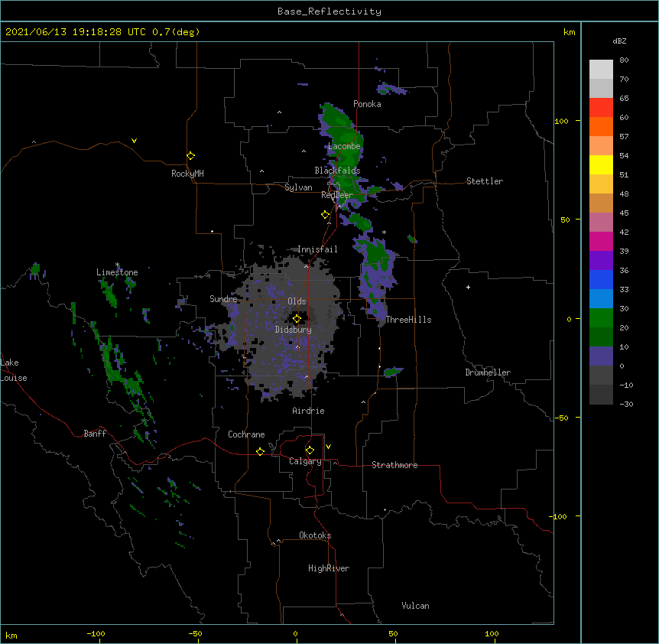Viewport: 659px width, 644px height.
Task: Click the Sylvan label
Action: (x=298, y=187)
